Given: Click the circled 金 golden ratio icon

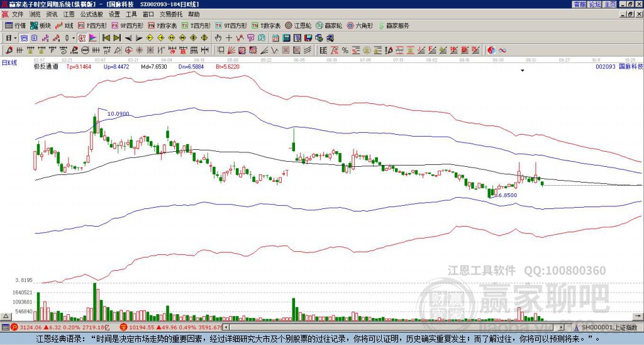Looking at the screenshot, I should pyautogui.click(x=367, y=50).
